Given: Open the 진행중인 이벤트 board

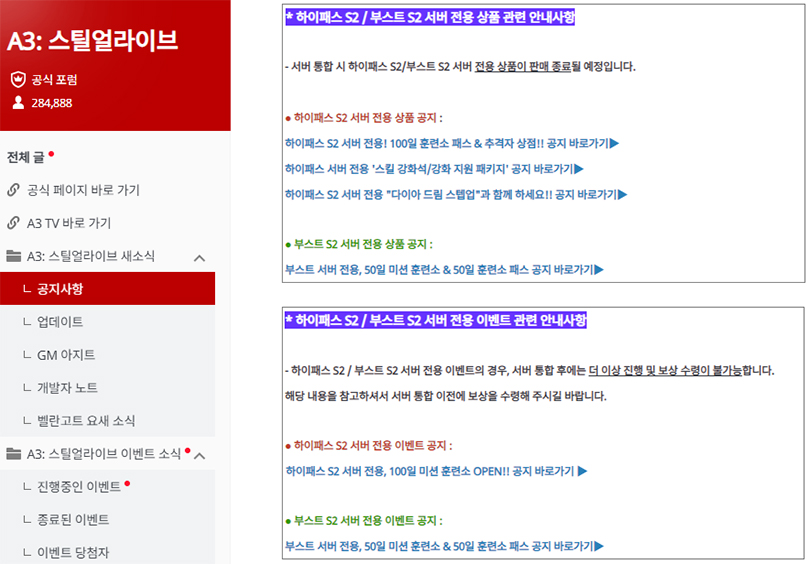Looking at the screenshot, I should [79, 487].
